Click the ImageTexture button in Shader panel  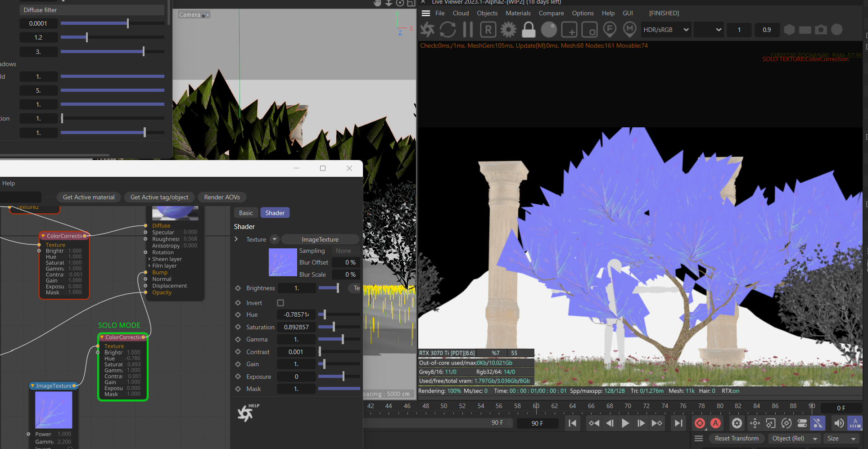(320, 239)
